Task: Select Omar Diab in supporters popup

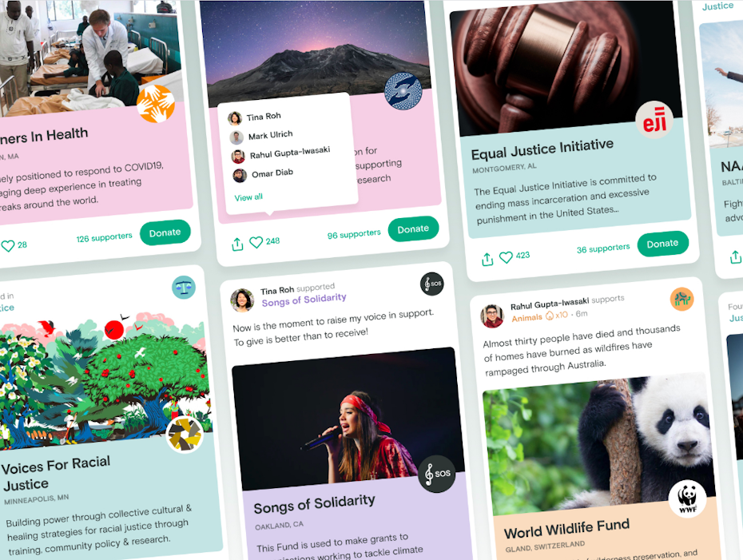Action: pos(264,174)
